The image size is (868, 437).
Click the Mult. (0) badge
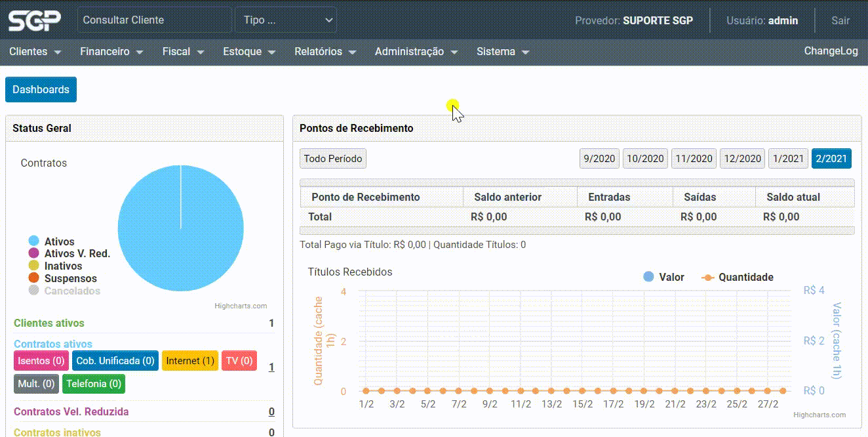[x=36, y=384]
